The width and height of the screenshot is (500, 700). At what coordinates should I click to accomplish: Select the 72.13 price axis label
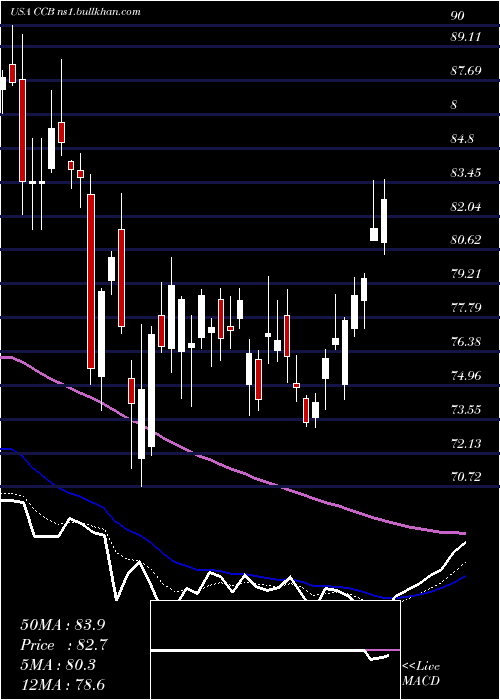(466, 443)
